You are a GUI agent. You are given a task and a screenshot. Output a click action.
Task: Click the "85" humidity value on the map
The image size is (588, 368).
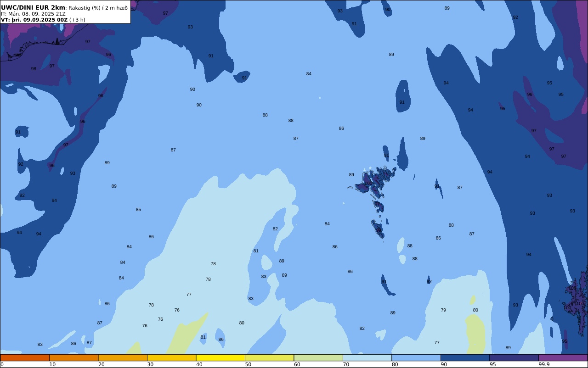138,210
